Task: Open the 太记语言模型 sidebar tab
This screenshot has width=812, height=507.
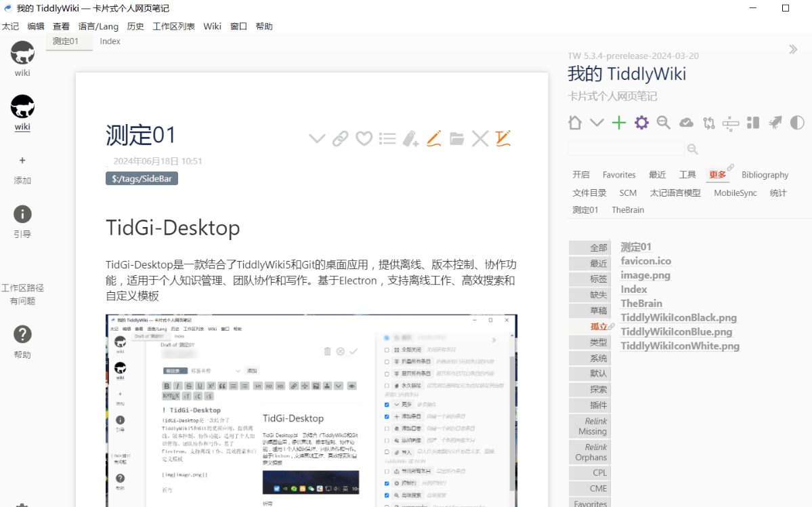Action: click(x=675, y=193)
